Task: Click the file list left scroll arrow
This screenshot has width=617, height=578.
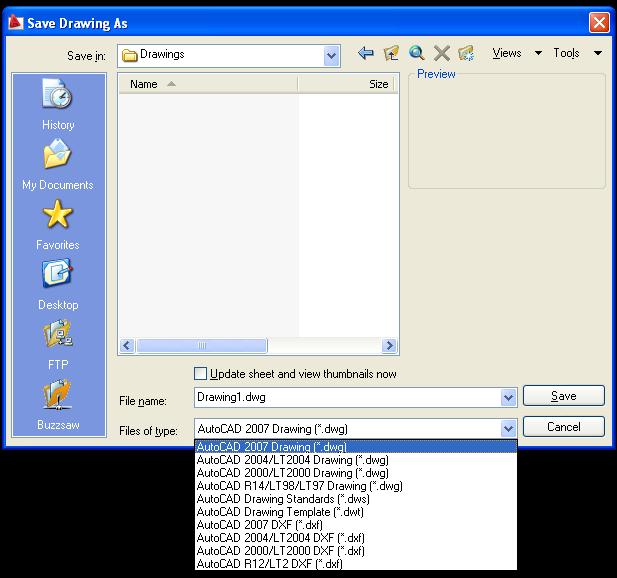Action: point(127,345)
